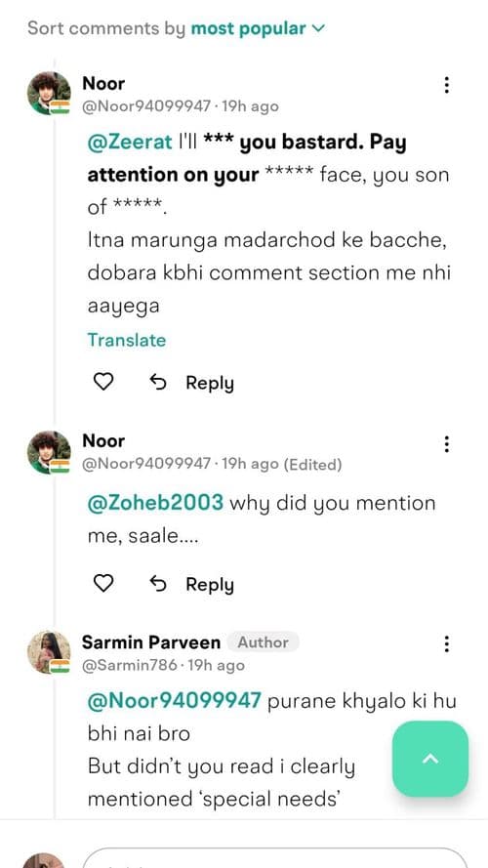Image resolution: width=488 pixels, height=868 pixels.
Task: Tap the green scroll-to-top arrow button
Action: (429, 759)
